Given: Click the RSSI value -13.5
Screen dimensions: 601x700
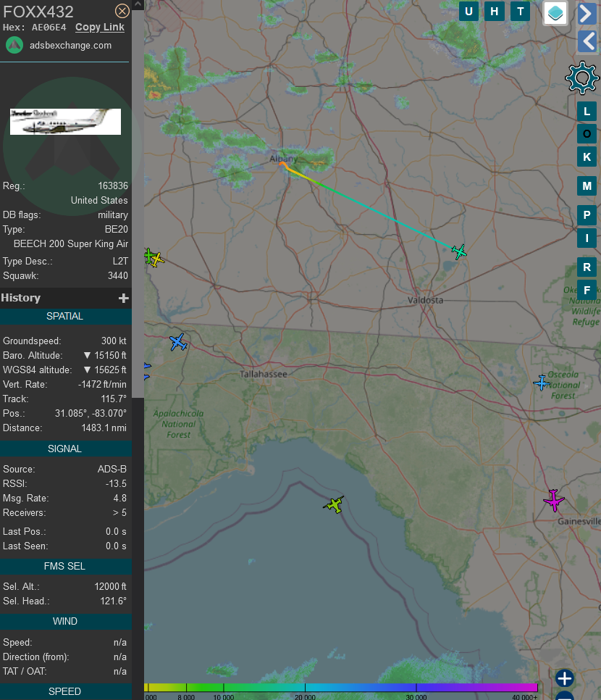Looking at the screenshot, I should coord(116,484).
